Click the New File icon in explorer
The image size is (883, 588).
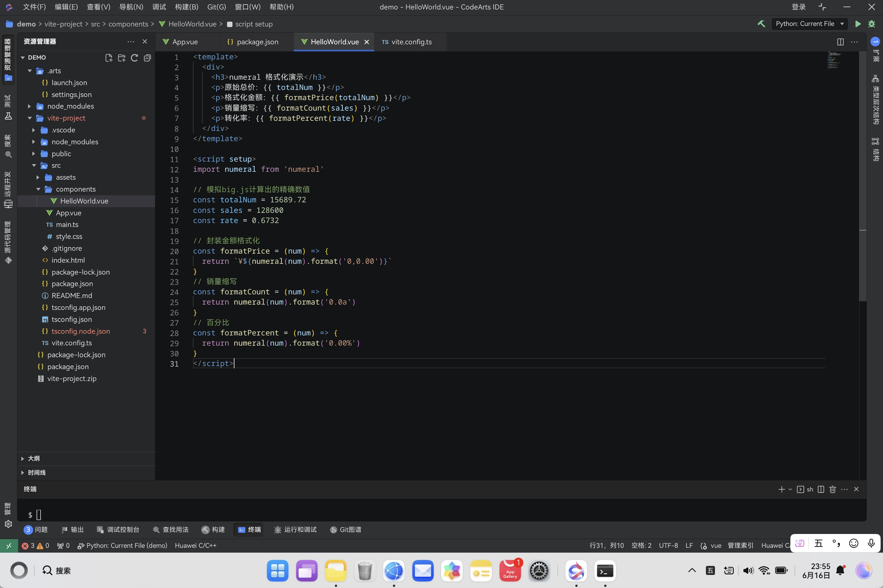pos(109,58)
